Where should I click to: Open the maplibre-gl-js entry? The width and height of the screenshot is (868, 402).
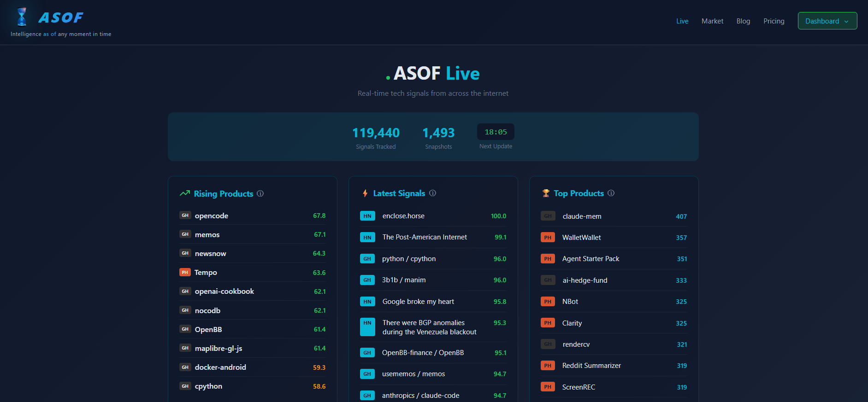click(218, 348)
